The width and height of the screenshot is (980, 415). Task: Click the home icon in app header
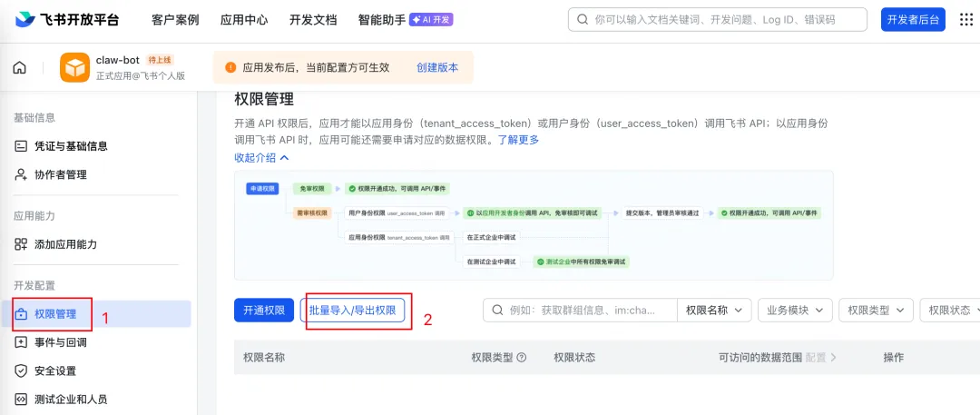(x=20, y=67)
